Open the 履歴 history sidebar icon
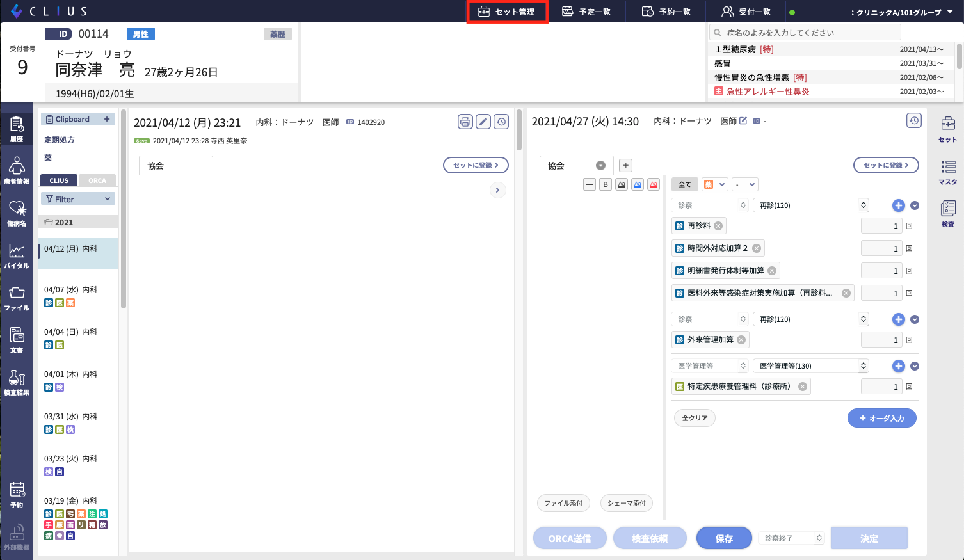Screen dimensions: 964x560 click(17, 129)
